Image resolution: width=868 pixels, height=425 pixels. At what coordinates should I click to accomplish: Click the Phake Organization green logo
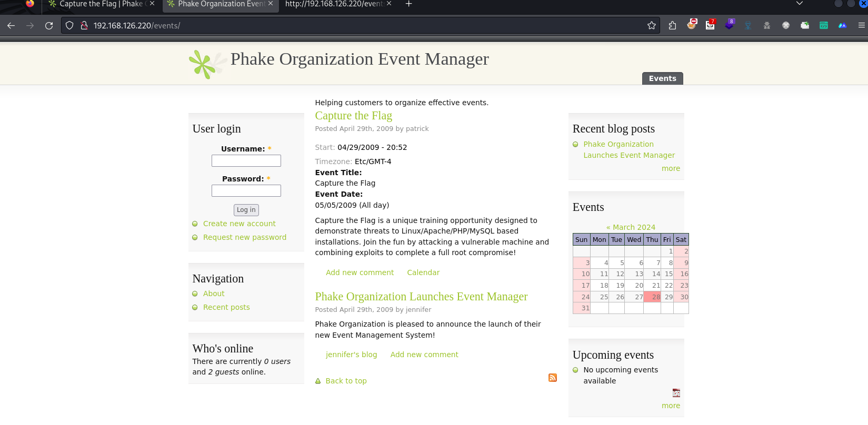tap(207, 64)
